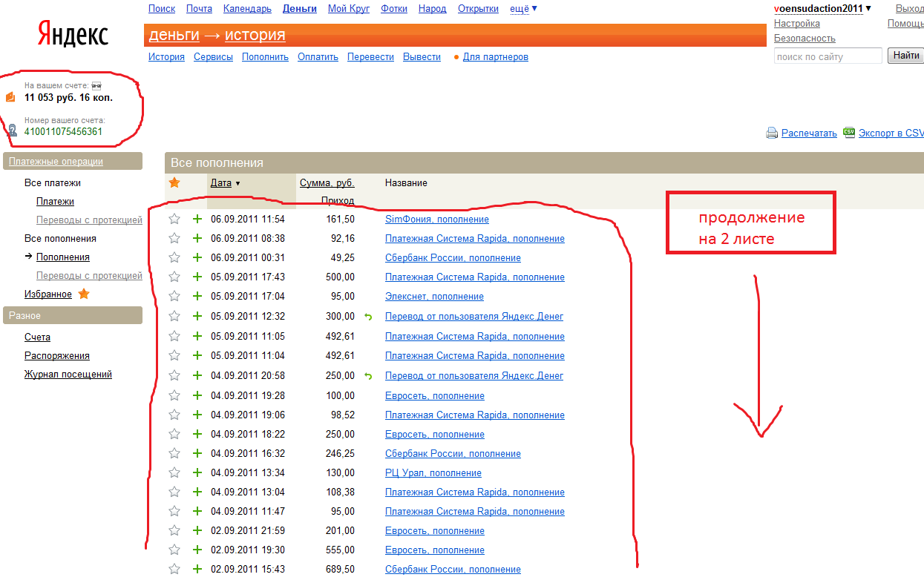Sort by Дата column header
This screenshot has height=580, width=924.
tap(221, 183)
